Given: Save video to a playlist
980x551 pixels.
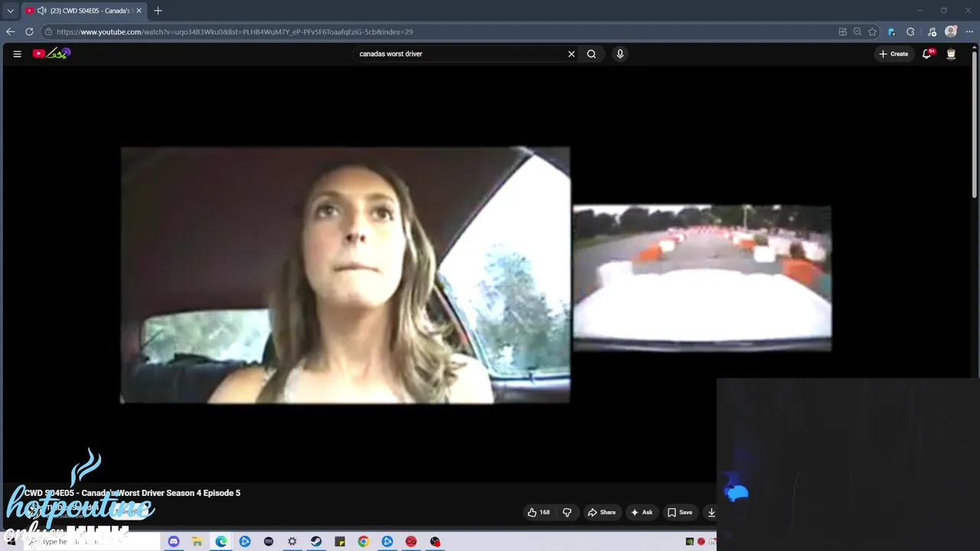Looking at the screenshot, I should (x=680, y=513).
